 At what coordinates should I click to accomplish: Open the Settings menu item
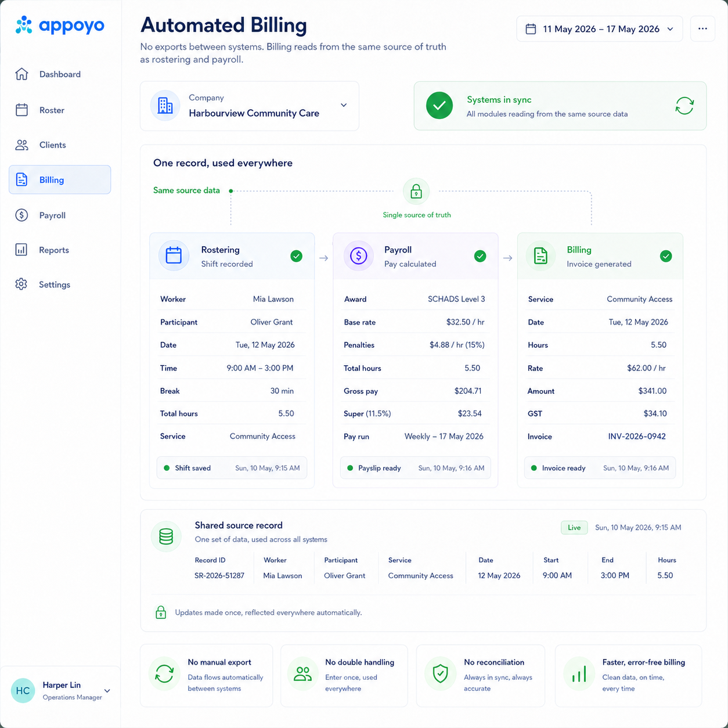pos(60,284)
